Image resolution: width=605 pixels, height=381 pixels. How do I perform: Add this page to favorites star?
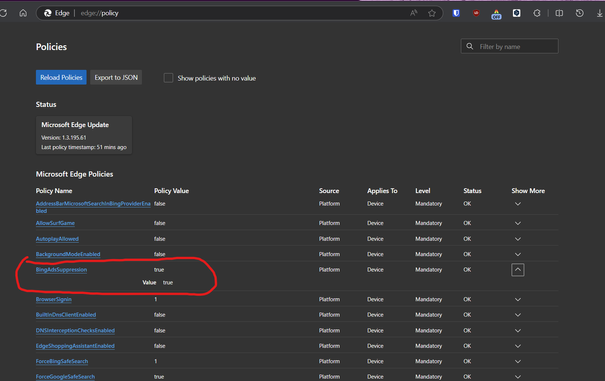[432, 13]
